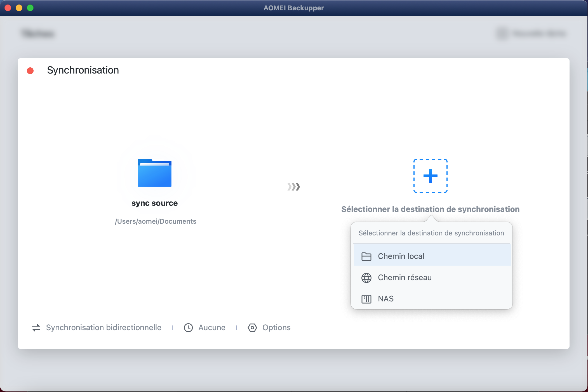Viewport: 588px width, 392px height.
Task: Click the /Users/aomei/Documents source path
Action: pos(156,221)
